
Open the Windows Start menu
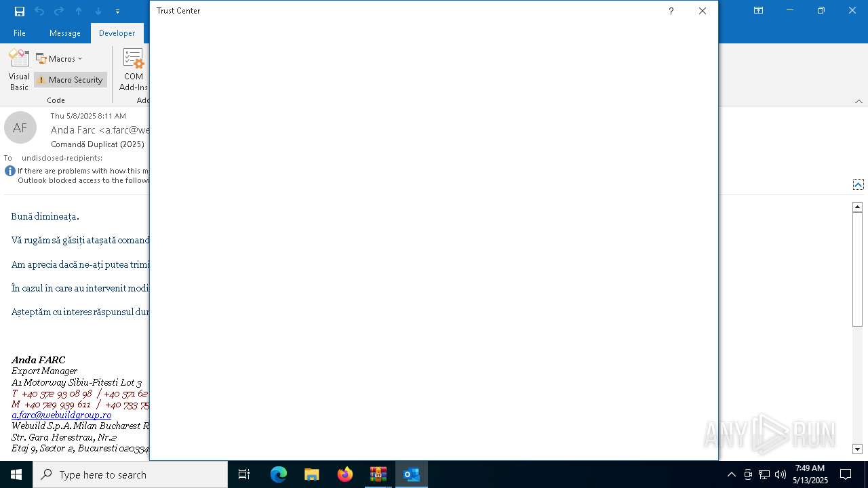(x=16, y=474)
